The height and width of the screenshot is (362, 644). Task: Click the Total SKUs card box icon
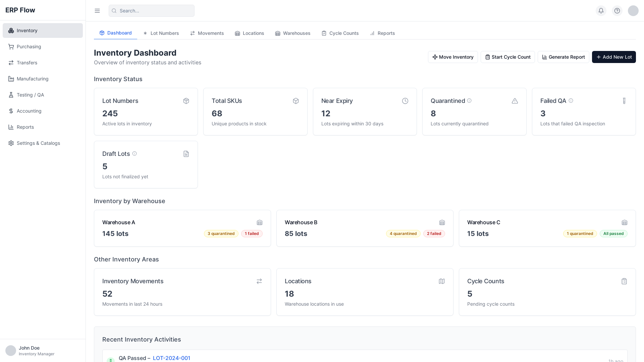click(x=296, y=101)
